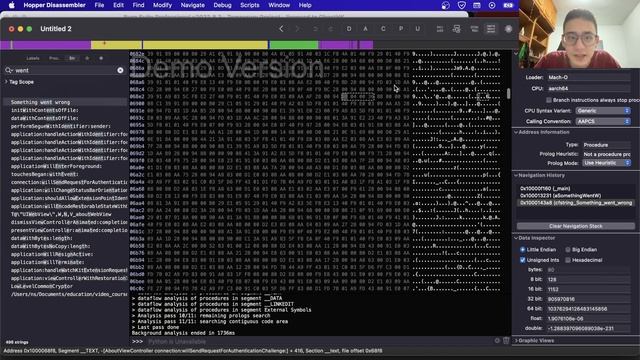Toggle the Unsigned ints checkbox
The image size is (640, 360).
tap(522, 260)
